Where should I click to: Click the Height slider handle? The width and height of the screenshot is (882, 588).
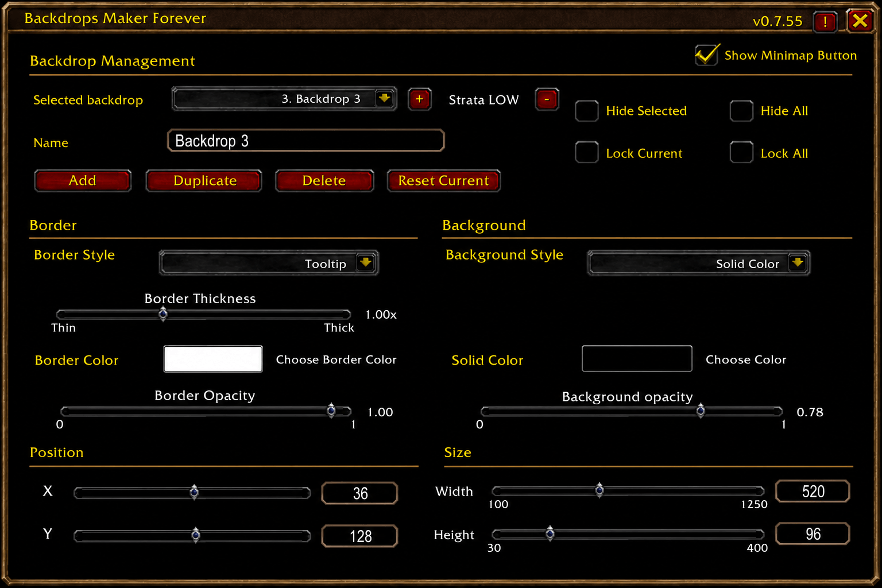pos(550,533)
